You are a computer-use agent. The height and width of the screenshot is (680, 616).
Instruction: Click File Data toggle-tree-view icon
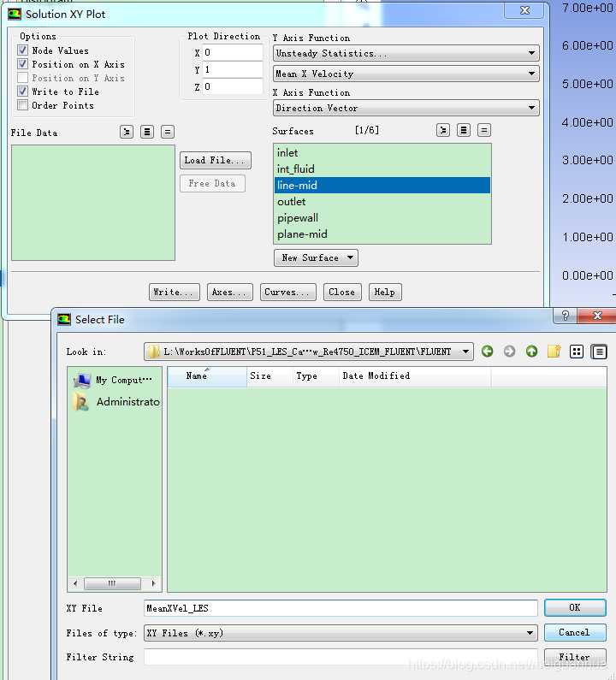[x=127, y=132]
